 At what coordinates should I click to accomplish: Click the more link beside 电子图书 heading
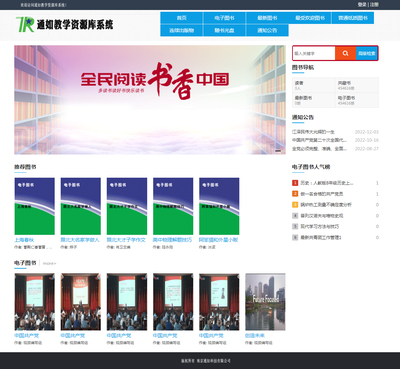(x=49, y=263)
